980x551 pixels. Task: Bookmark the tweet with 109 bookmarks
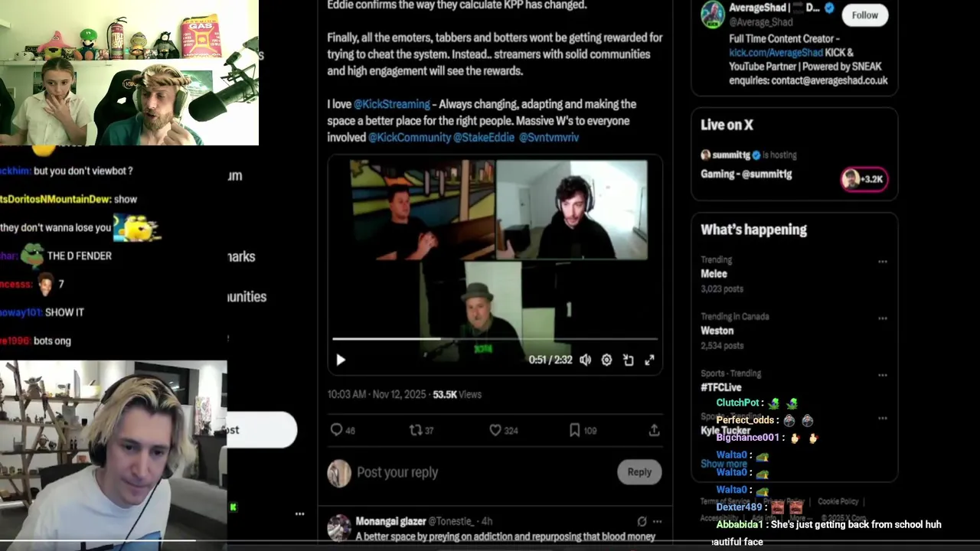pos(583,430)
